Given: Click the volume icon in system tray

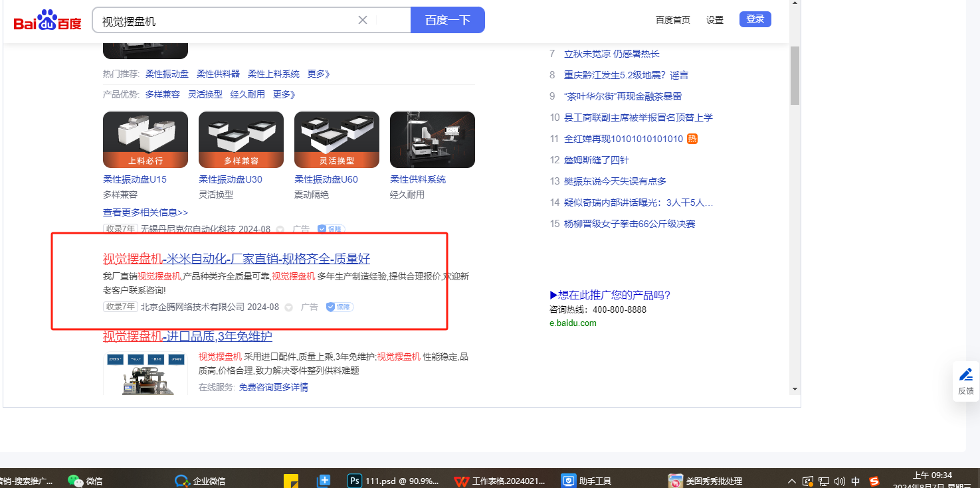Looking at the screenshot, I should (x=839, y=481).
